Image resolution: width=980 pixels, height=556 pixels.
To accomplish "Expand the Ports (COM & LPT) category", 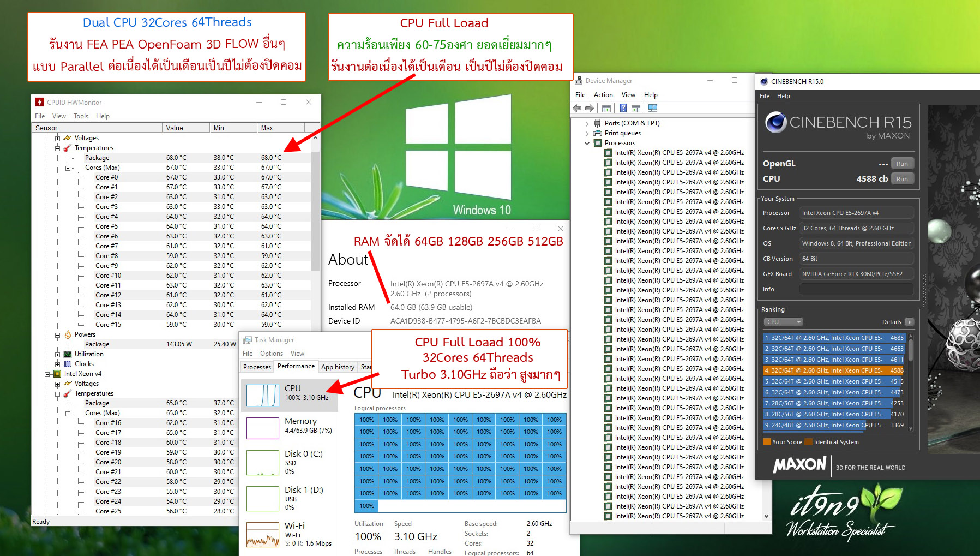I will click(x=587, y=123).
